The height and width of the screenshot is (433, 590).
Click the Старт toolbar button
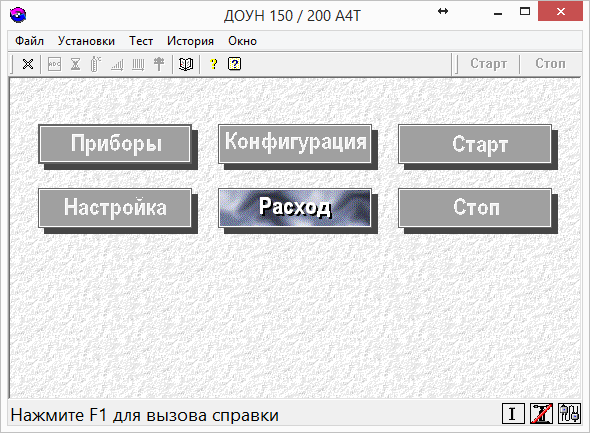[x=488, y=64]
